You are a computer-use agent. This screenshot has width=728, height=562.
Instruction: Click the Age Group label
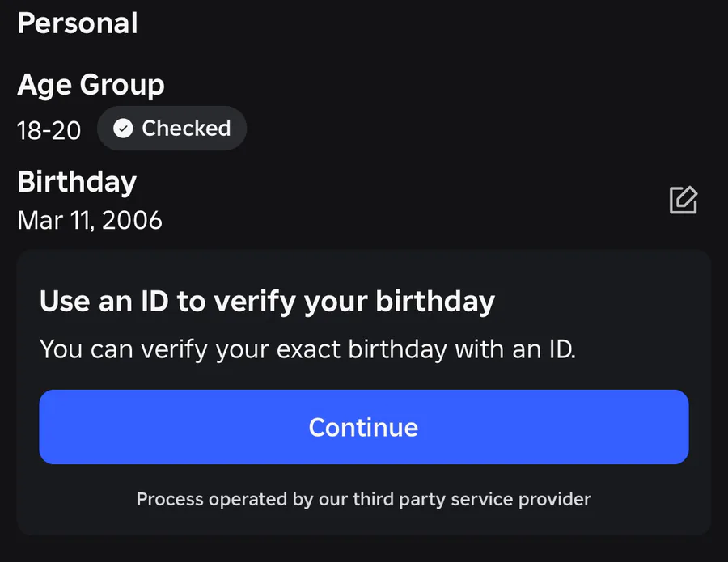(x=91, y=85)
